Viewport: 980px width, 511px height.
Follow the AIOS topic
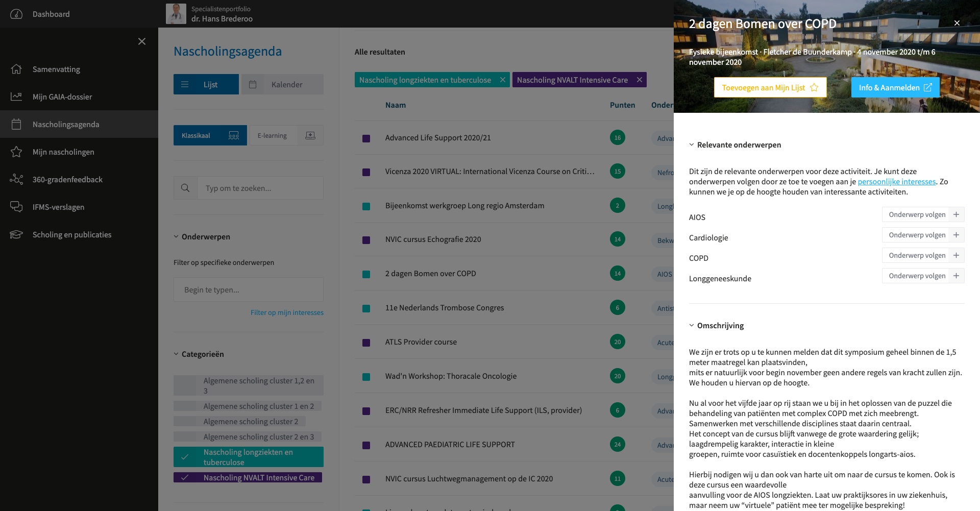click(923, 214)
